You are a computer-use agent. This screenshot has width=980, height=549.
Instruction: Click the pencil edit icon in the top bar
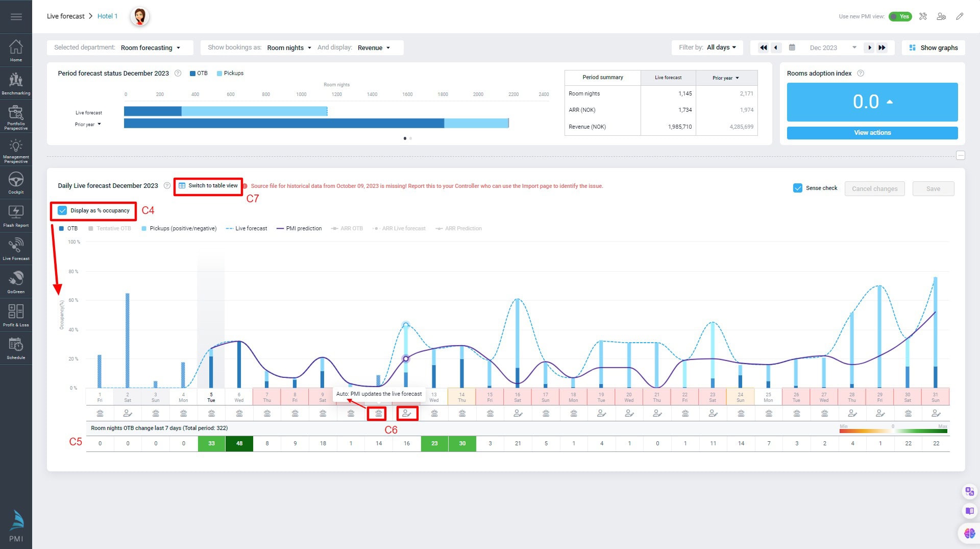click(x=960, y=16)
